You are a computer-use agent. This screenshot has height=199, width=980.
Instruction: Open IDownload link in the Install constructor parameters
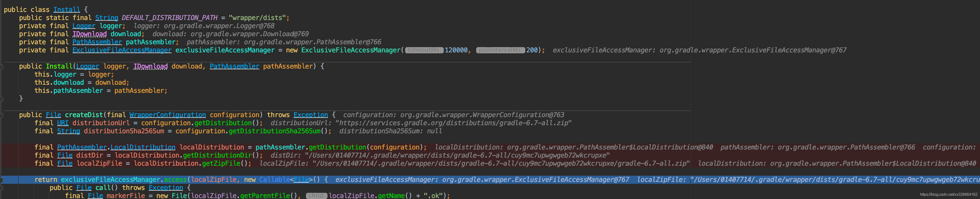click(151, 66)
